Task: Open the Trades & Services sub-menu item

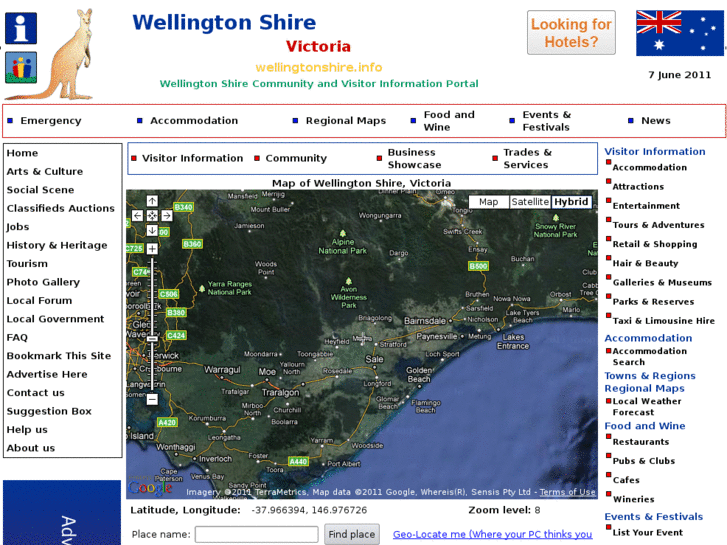Action: pos(528,159)
